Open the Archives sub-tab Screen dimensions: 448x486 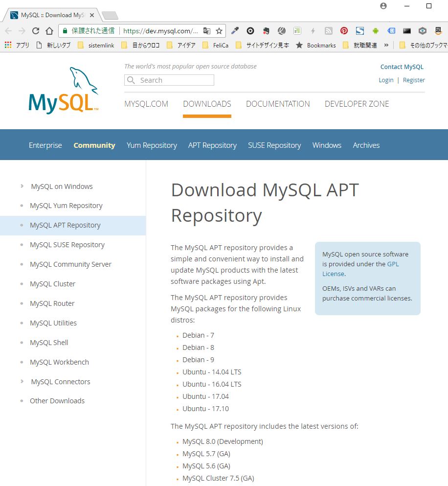point(366,145)
